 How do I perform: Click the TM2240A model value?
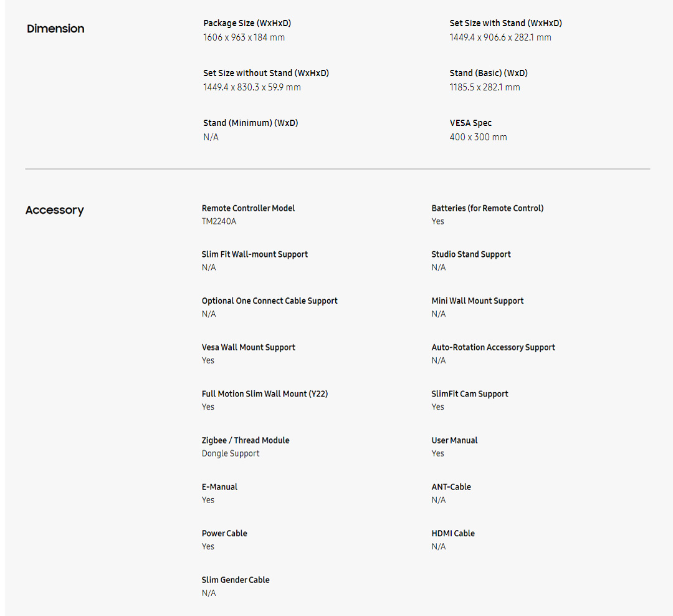pos(219,221)
